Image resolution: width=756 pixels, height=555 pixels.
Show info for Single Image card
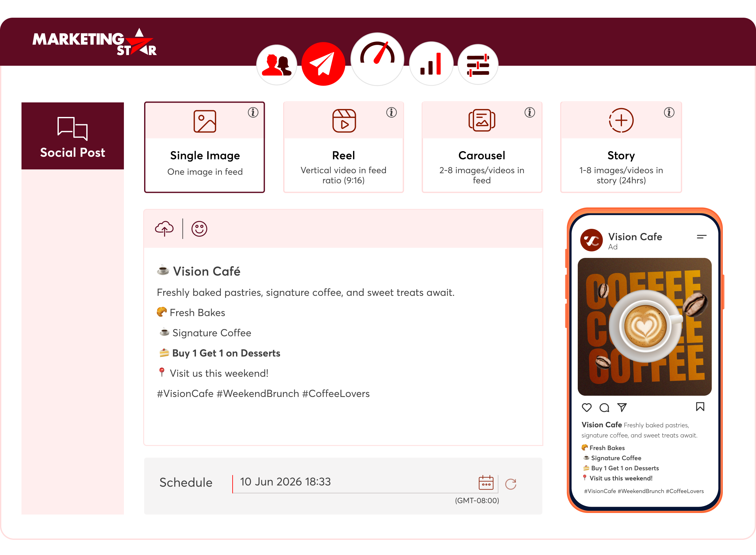(x=253, y=113)
